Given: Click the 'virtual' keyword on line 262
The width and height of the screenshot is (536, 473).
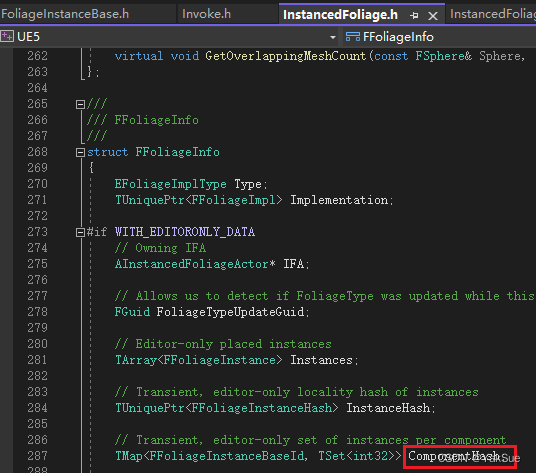Looking at the screenshot, I should tap(139, 56).
